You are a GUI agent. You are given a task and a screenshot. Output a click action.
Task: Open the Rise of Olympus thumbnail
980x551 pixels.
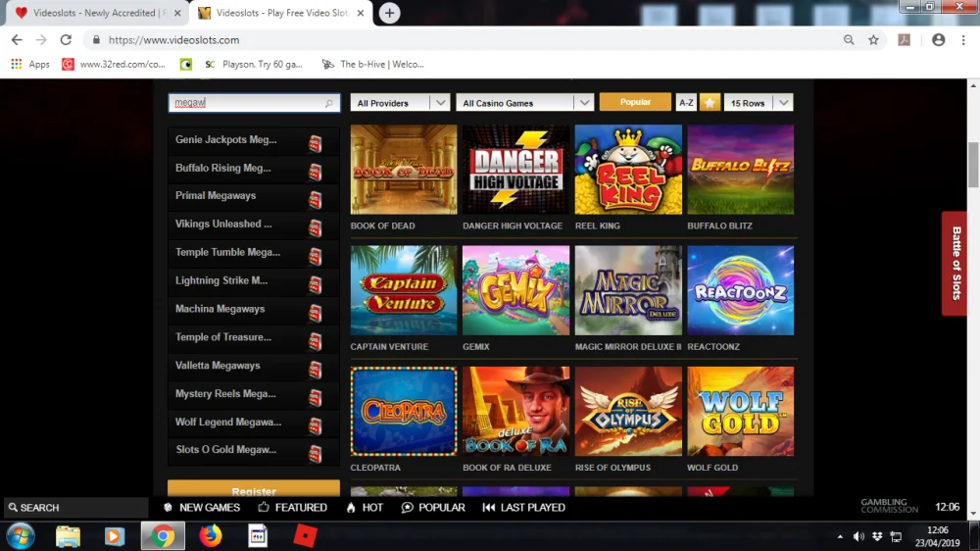pos(628,412)
